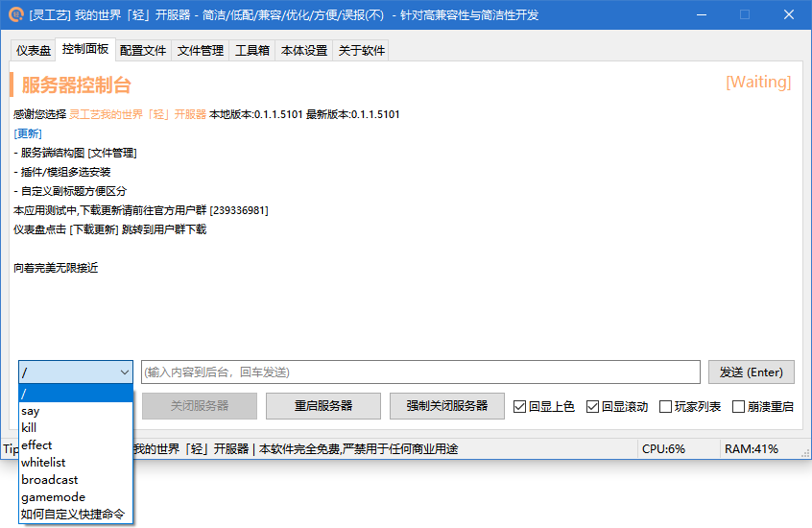Click the orange 灵工艺我的世界「轻」开服器 text
This screenshot has height=528, width=812.
tap(138, 114)
